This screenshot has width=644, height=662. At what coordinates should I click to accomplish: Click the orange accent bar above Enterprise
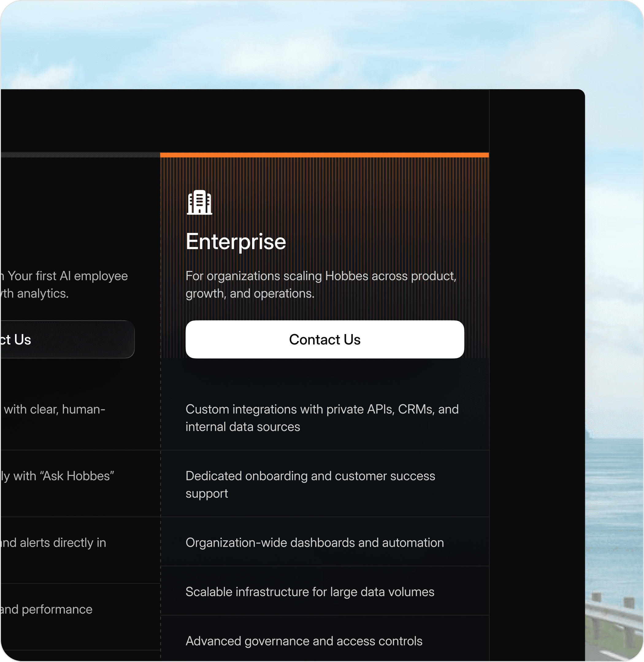point(324,155)
